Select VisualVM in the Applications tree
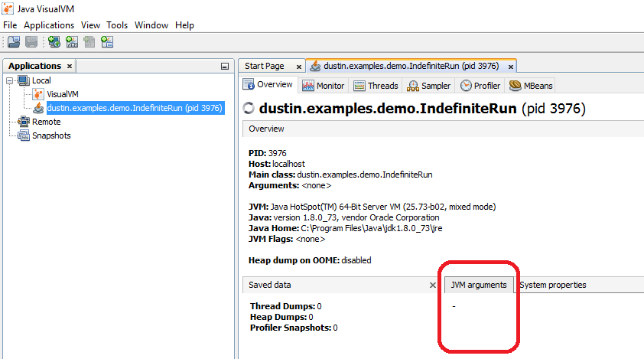 (x=63, y=94)
